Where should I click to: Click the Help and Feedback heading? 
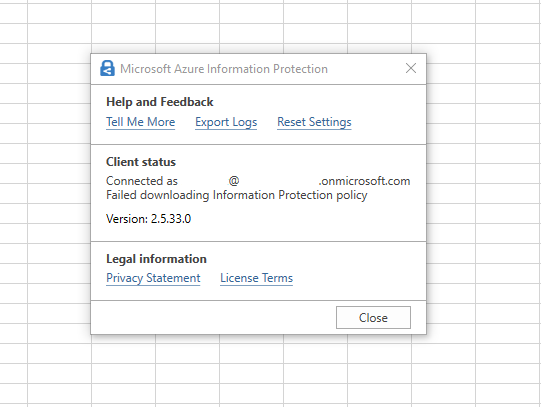tap(160, 102)
